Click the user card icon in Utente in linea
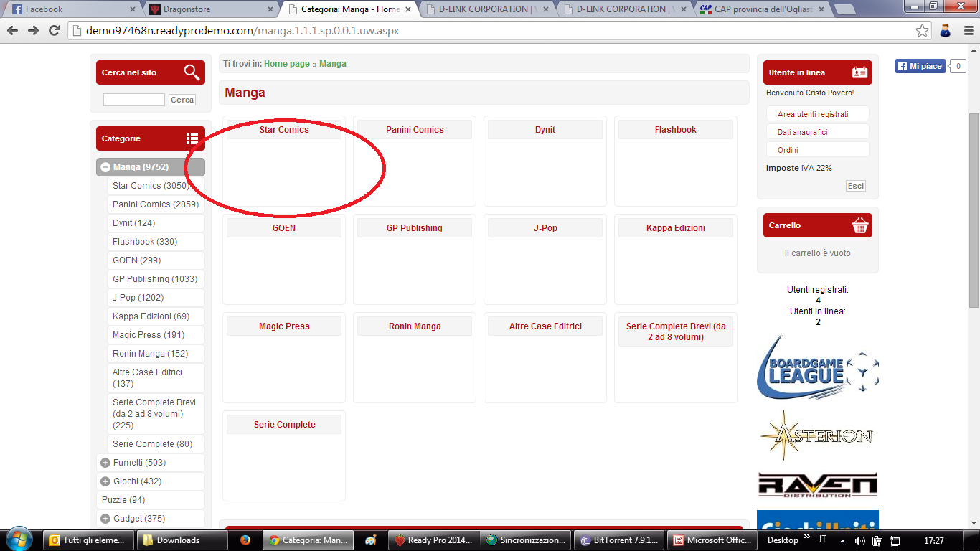The height and width of the screenshot is (551, 980). [859, 72]
